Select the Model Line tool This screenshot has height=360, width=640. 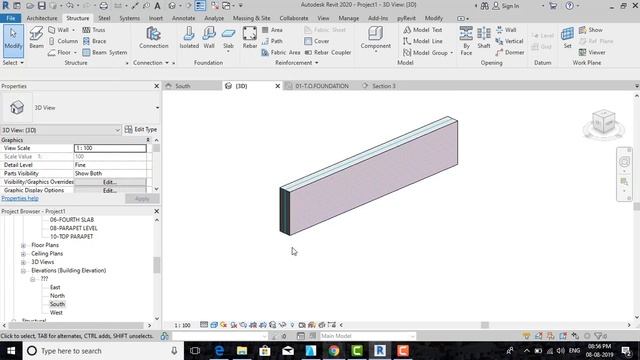[x=423, y=41]
